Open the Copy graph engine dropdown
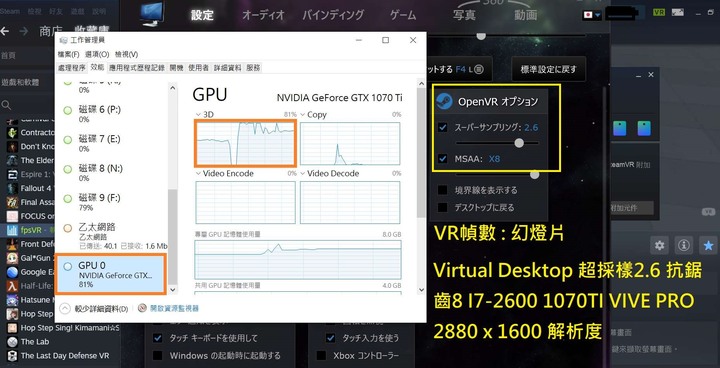The image size is (720, 368). 303,115
